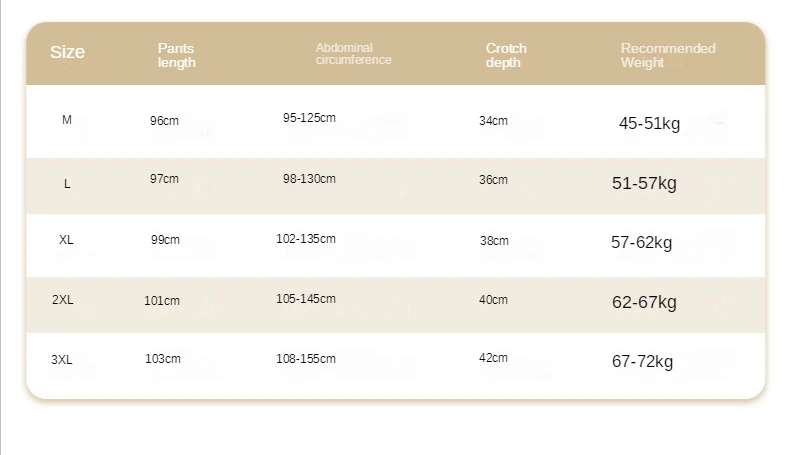Select the 95-125cm abdominal value
790x455 pixels.
309,118
